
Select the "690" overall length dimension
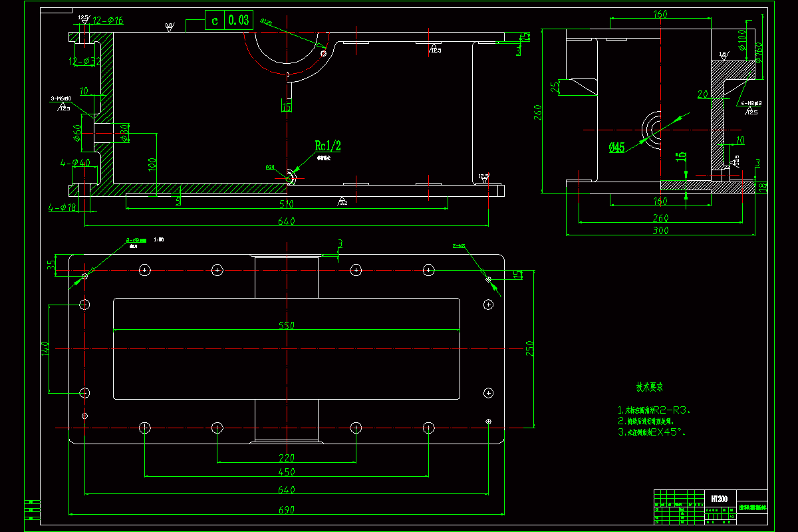click(285, 509)
